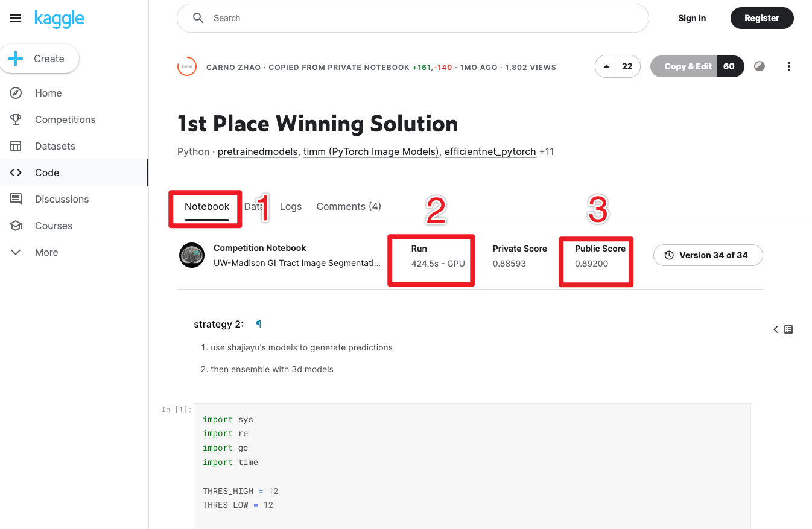This screenshot has height=529, width=812.
Task: Click the competition thumbnail image
Action: 192,256
